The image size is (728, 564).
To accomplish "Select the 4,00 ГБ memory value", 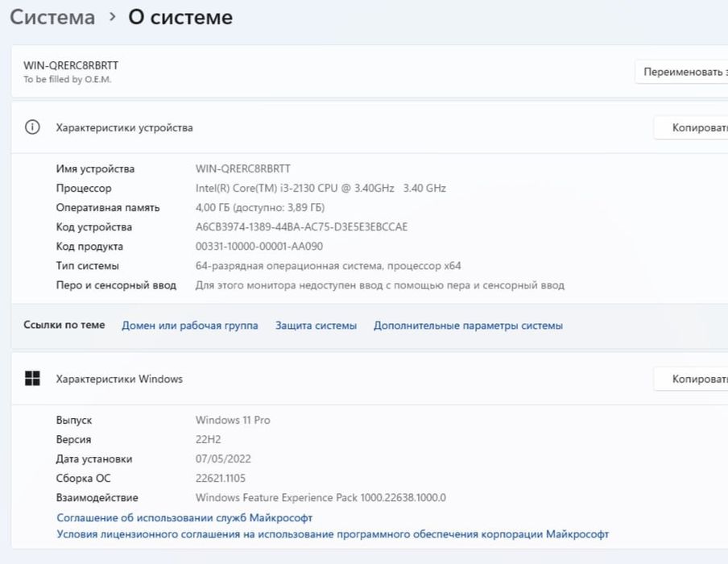I will pyautogui.click(x=260, y=208).
